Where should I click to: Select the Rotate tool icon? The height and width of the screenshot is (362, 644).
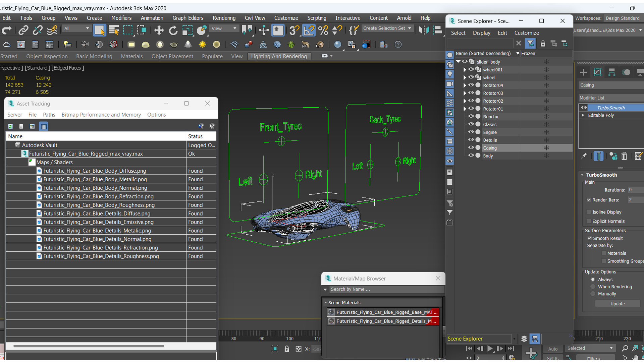tap(173, 30)
